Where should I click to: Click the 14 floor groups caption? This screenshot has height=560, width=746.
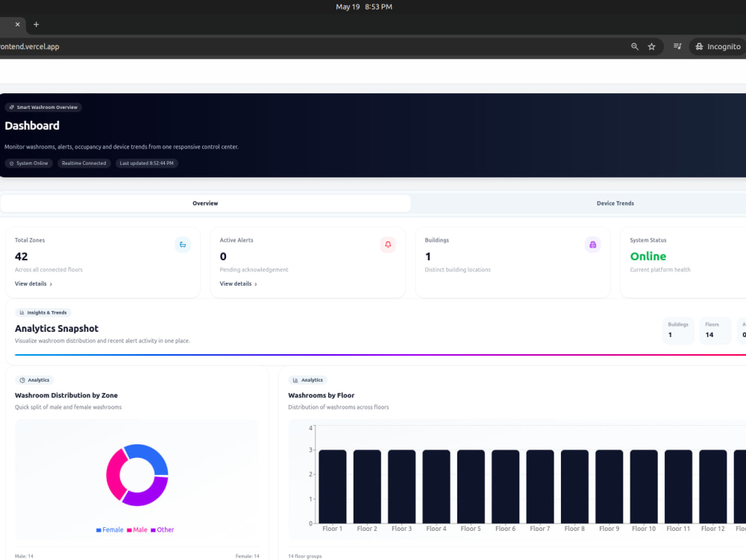(x=305, y=556)
